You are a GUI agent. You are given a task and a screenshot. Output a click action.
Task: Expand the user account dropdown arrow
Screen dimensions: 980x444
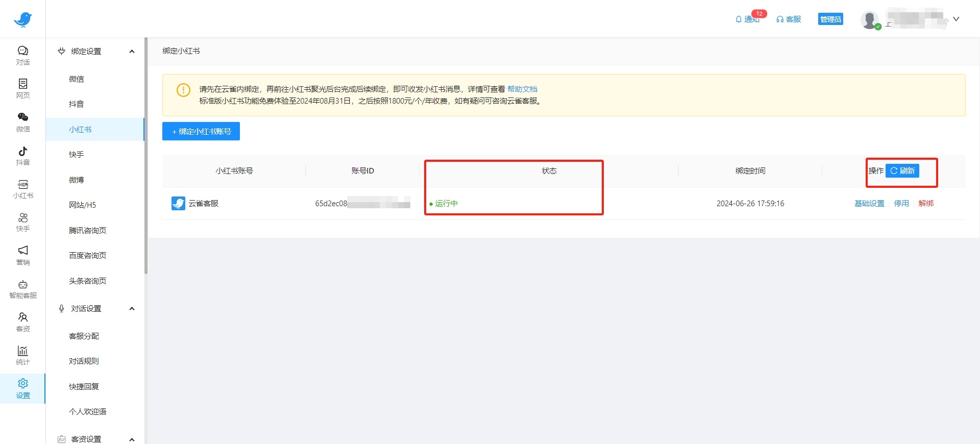pyautogui.click(x=956, y=19)
